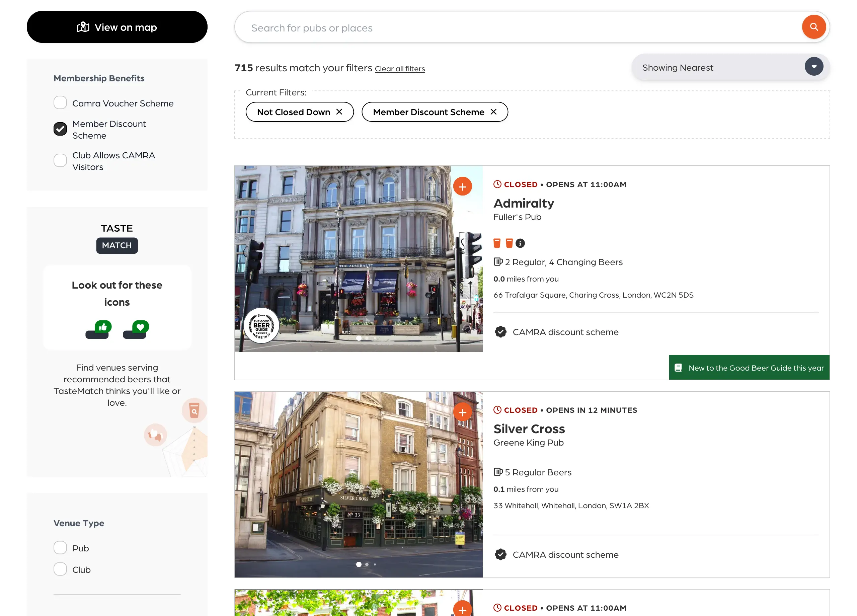Screen dimensions: 857x616
Task: Click the New to the Good Beer Guide banner
Action: click(x=749, y=368)
